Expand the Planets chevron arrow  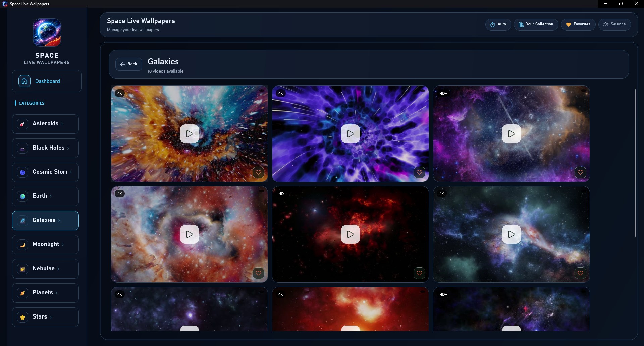click(56, 293)
